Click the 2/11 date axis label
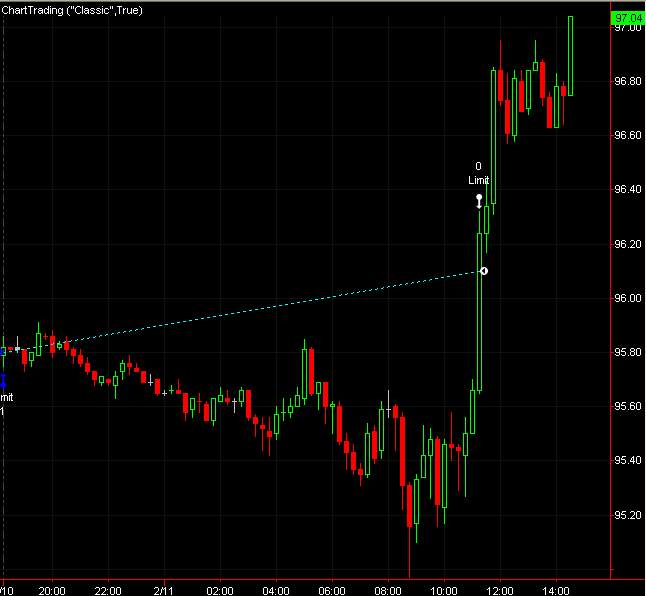 [164, 591]
